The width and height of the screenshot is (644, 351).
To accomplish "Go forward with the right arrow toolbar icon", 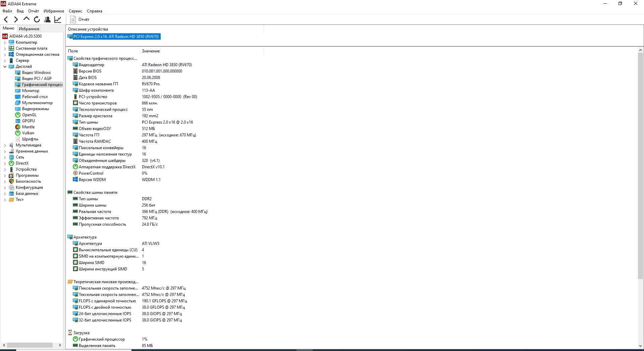I will [x=16, y=19].
